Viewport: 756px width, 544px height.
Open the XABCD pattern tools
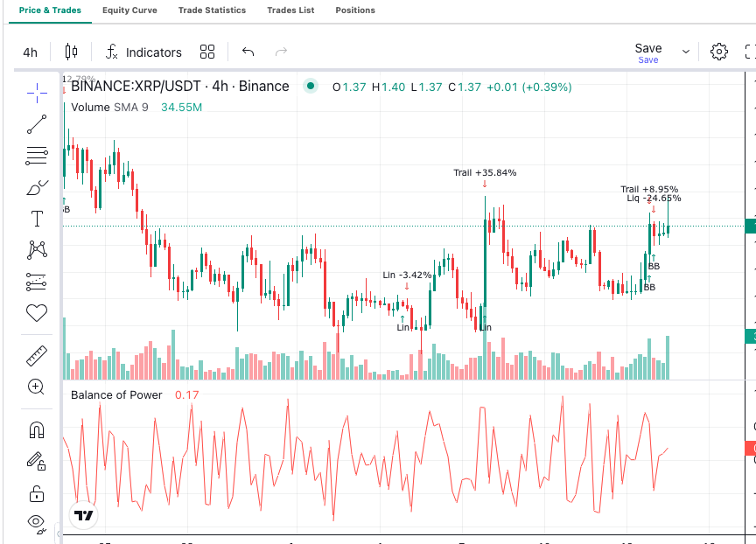[37, 250]
